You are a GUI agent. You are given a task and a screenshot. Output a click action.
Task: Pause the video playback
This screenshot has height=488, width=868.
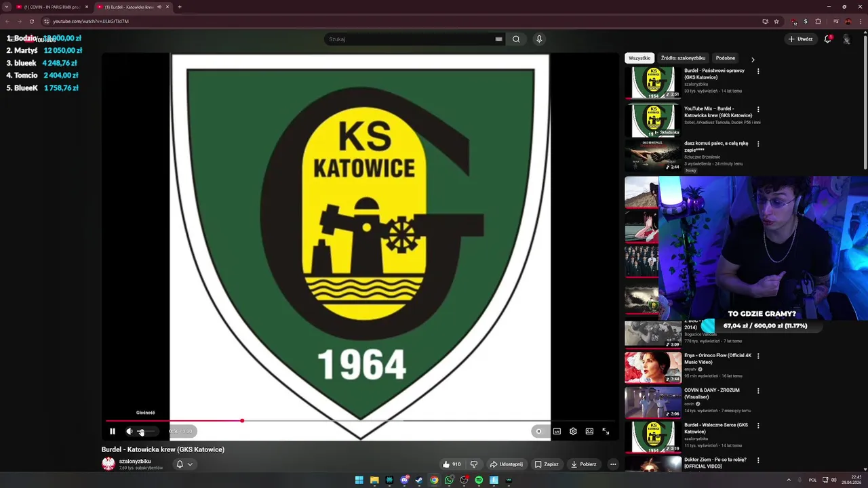113,431
